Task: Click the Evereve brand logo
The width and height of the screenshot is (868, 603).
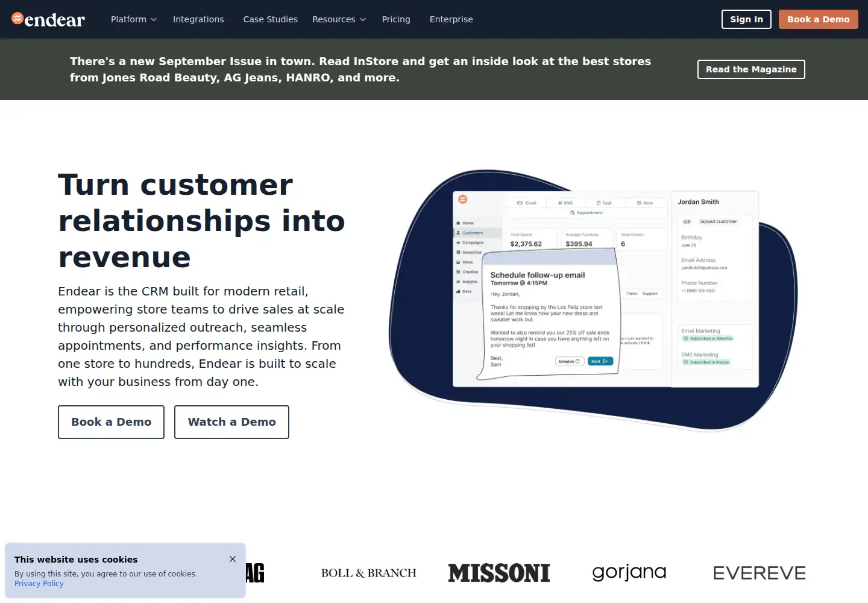Action: 759,573
